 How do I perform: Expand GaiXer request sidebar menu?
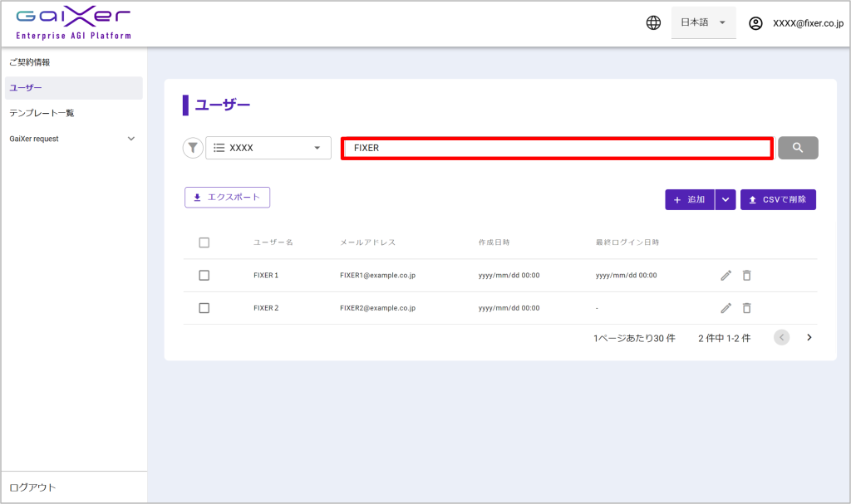tap(130, 139)
